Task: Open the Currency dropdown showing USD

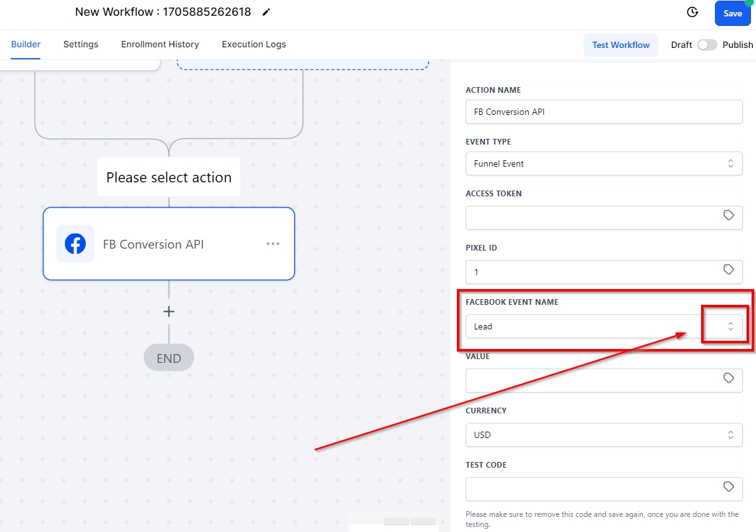Action: [730, 435]
